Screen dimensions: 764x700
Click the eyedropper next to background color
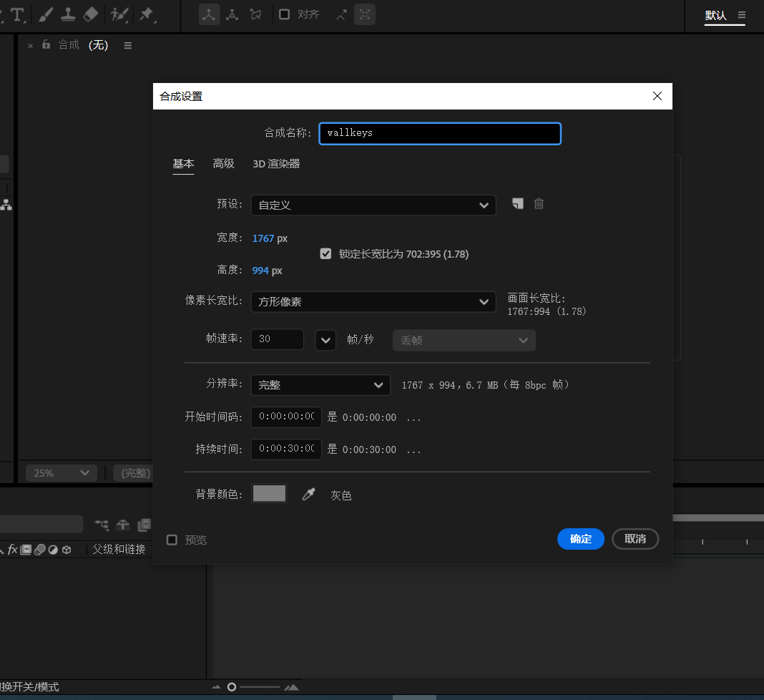pyautogui.click(x=308, y=494)
